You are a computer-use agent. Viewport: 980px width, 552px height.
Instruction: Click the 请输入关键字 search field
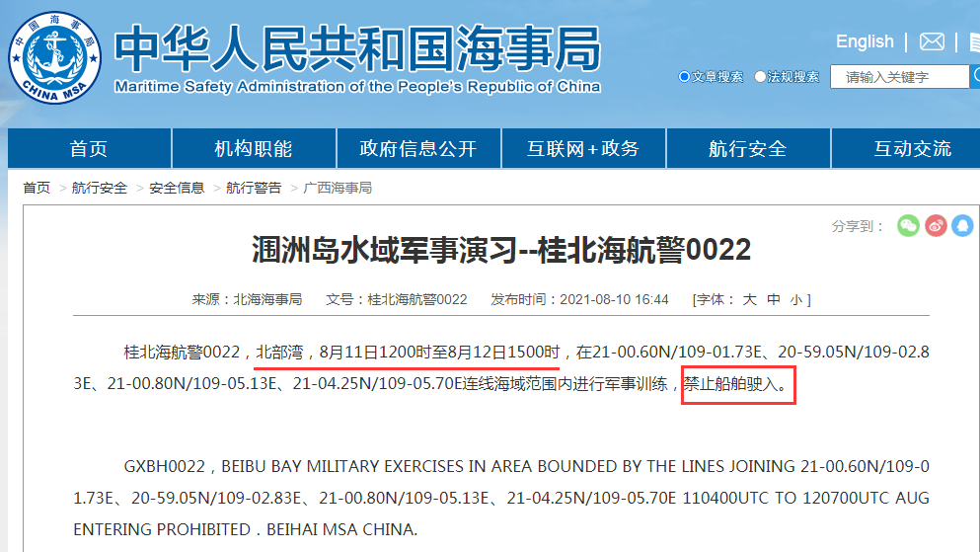(x=899, y=76)
